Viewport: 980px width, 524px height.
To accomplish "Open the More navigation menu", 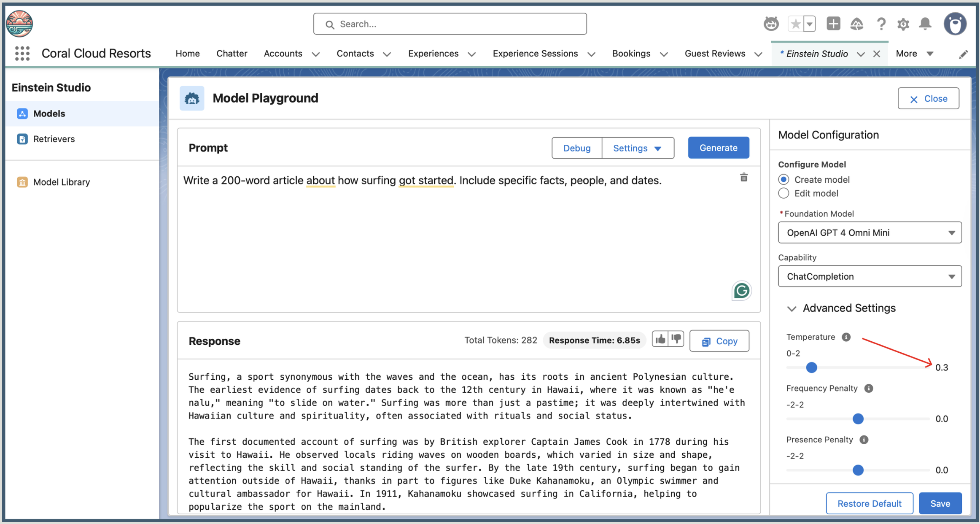I will pyautogui.click(x=914, y=54).
